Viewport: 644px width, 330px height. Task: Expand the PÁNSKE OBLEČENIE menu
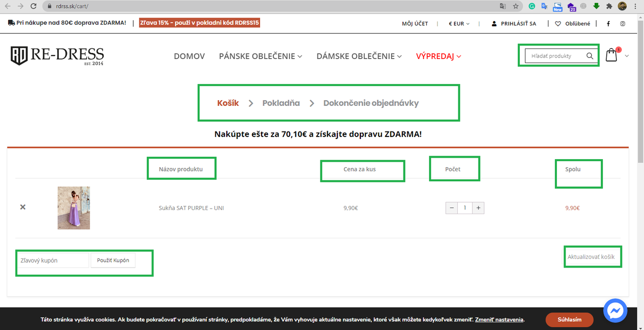261,56
